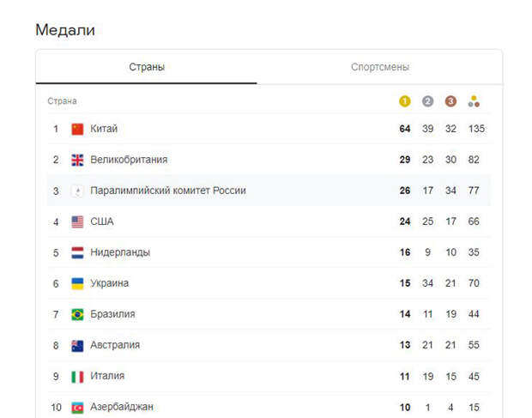Click the Netherlands flag icon
The image size is (532, 418).
pyautogui.click(x=77, y=252)
